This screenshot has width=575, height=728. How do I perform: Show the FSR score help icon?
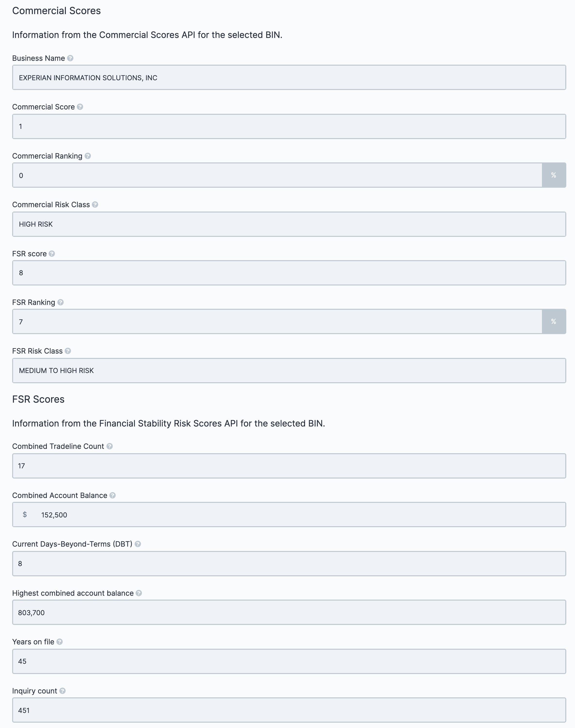(x=52, y=254)
